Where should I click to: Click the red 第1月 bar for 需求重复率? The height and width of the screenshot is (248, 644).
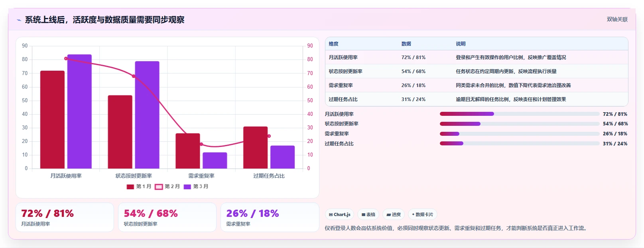[188, 151]
